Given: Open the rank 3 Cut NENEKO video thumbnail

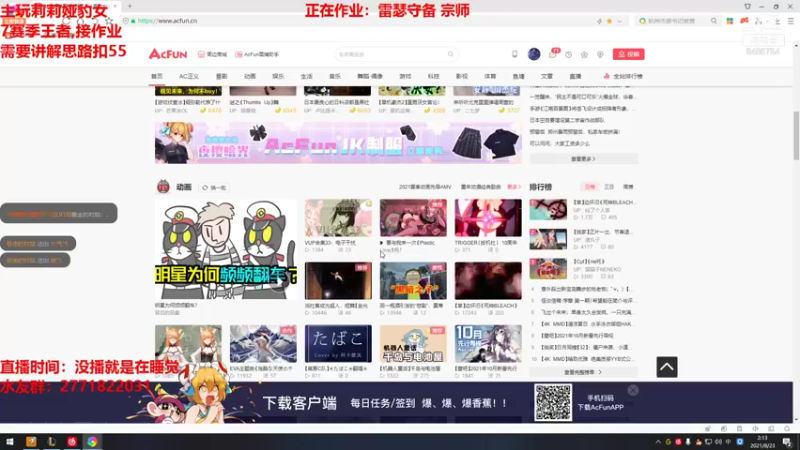Looking at the screenshot, I should tap(548, 269).
